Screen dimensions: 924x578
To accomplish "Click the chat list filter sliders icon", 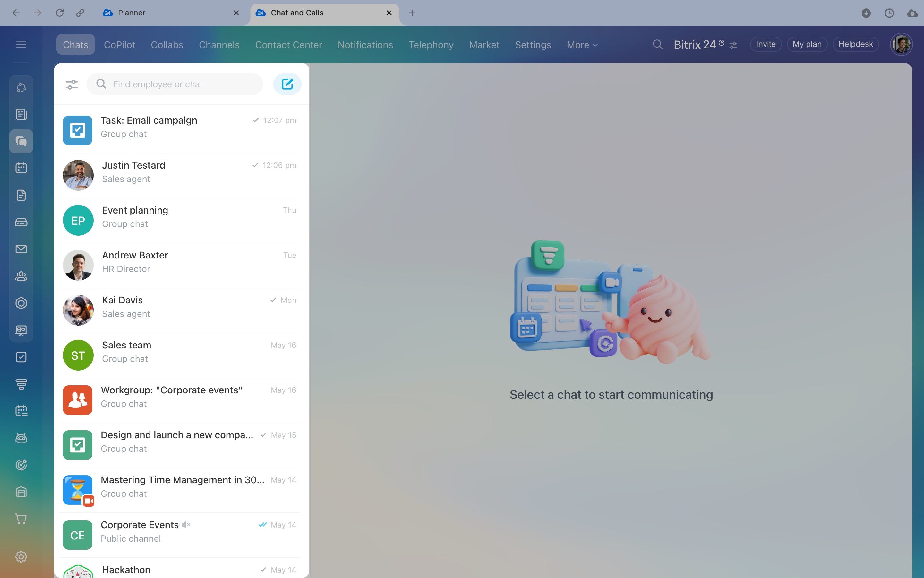I will (72, 84).
